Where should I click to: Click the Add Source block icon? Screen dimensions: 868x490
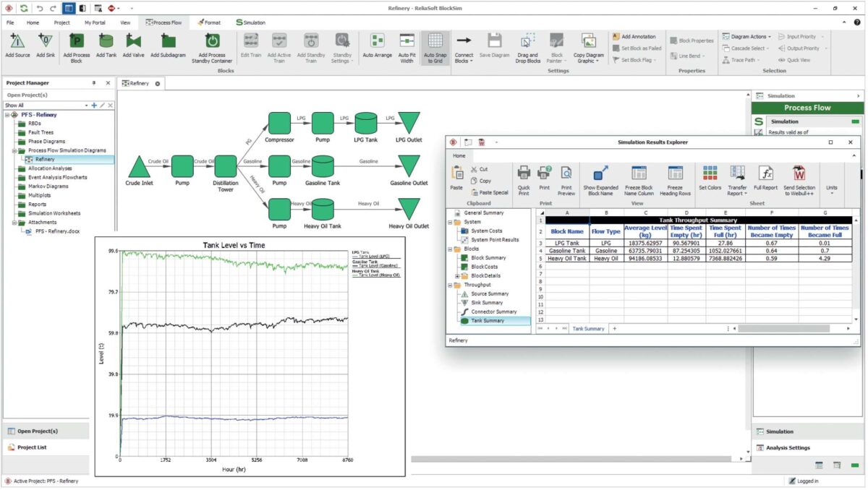[x=17, y=41]
